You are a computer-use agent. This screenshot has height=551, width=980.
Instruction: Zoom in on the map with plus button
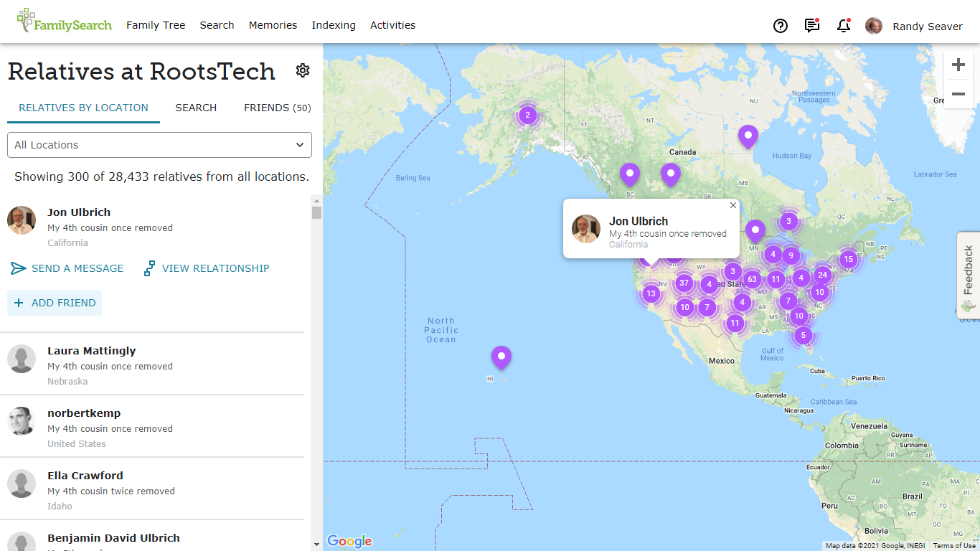pos(958,65)
